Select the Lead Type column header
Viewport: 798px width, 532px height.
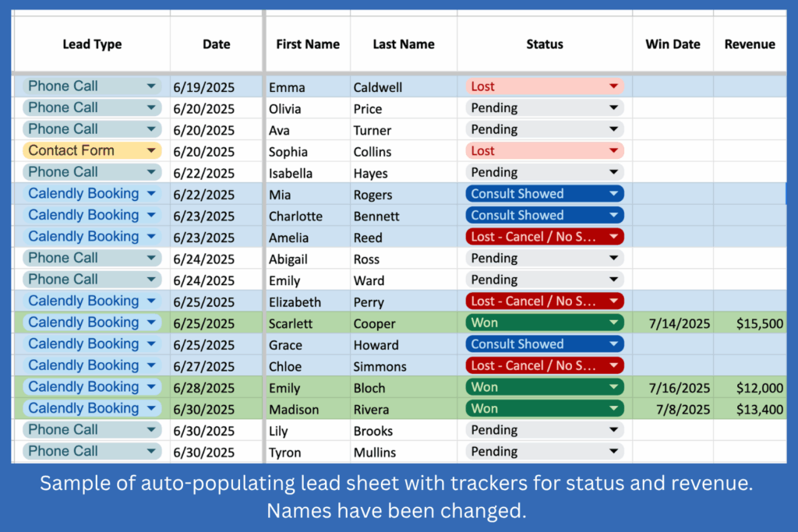[92, 44]
